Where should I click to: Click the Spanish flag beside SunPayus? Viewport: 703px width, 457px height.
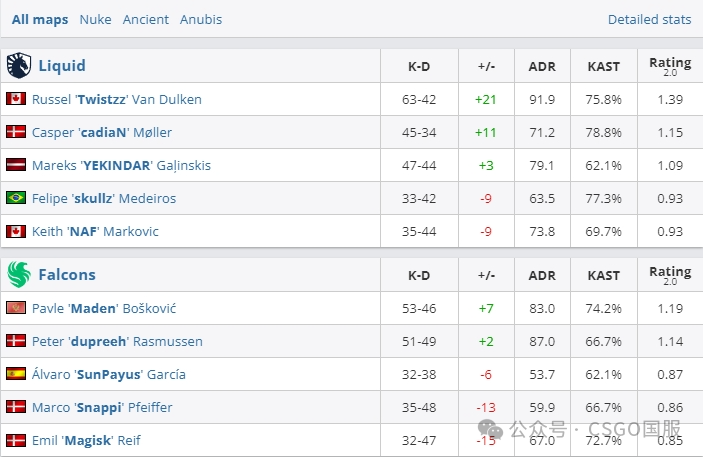pos(15,374)
